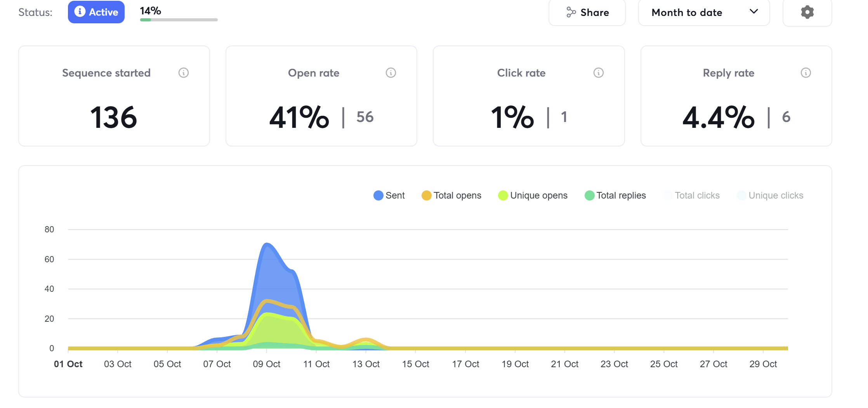Click the Share button
This screenshot has width=868, height=408.
point(587,12)
